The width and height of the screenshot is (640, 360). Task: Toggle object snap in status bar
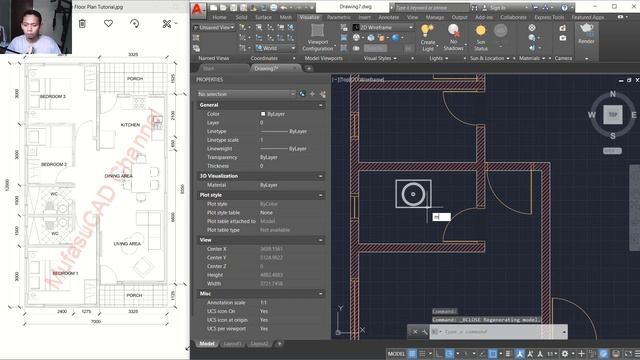[493, 353]
